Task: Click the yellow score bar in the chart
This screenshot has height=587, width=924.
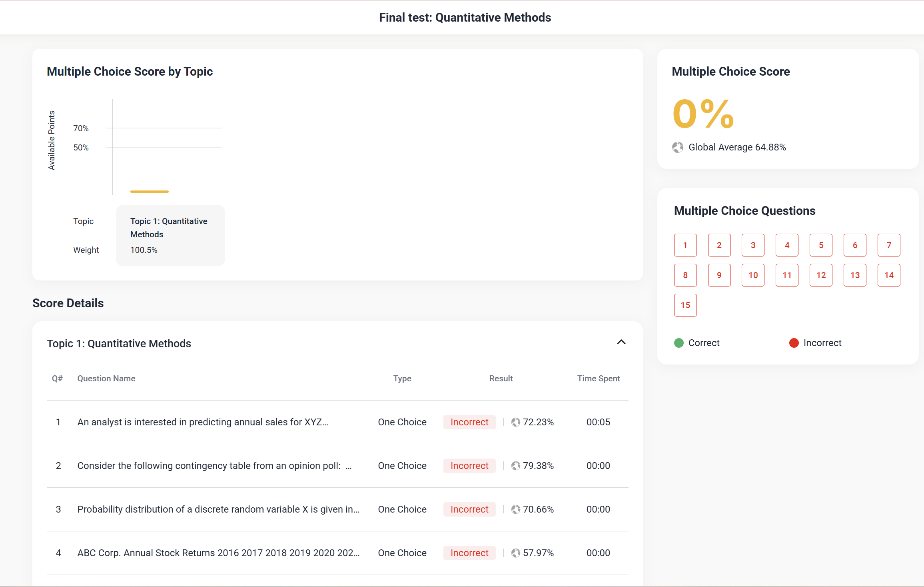Action: [150, 192]
